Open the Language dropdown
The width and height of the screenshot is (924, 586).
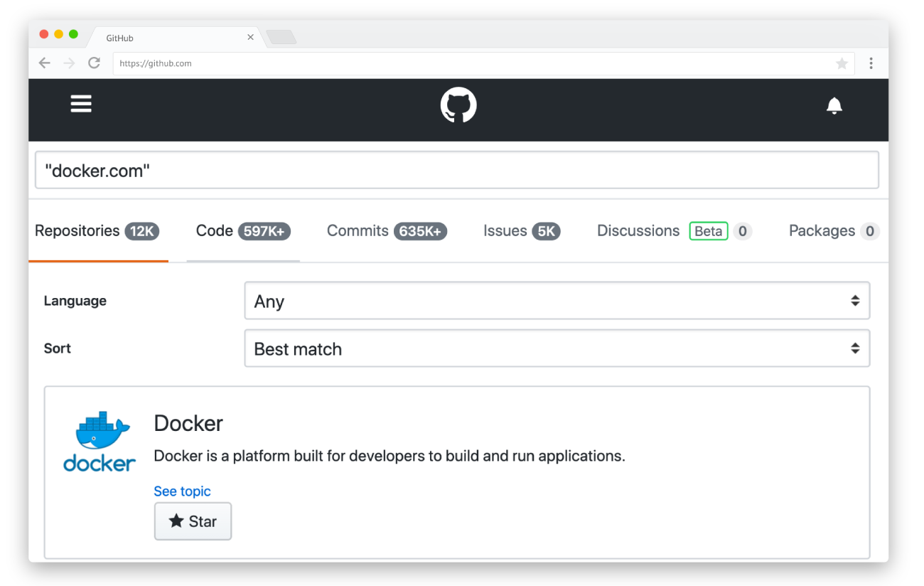[557, 300]
